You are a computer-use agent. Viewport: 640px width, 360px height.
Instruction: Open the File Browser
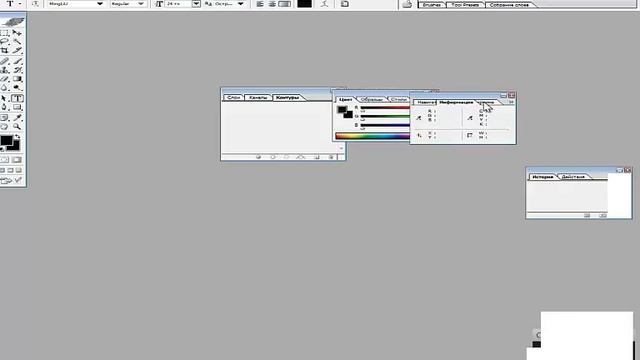pyautogui.click(x=407, y=4)
